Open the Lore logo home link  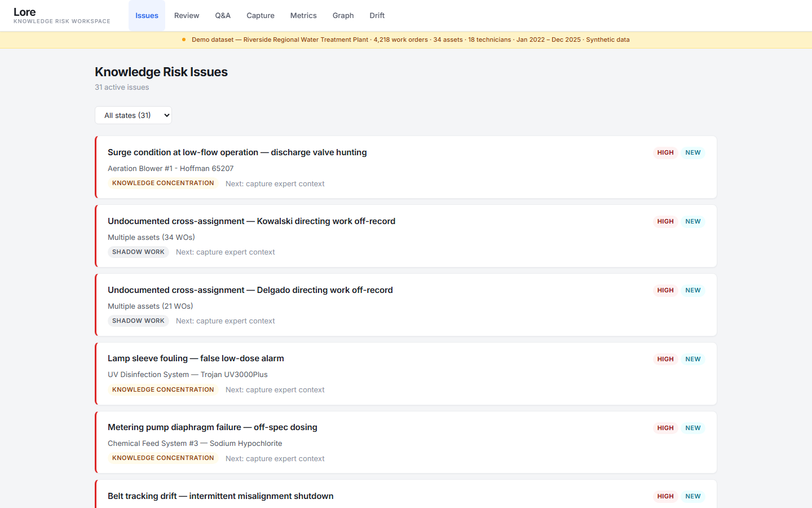coord(25,12)
